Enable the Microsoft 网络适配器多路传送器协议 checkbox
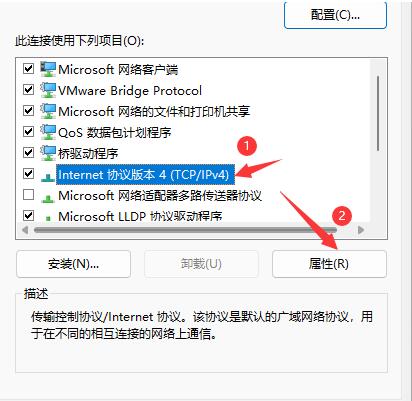The height and width of the screenshot is (401, 412). click(28, 195)
